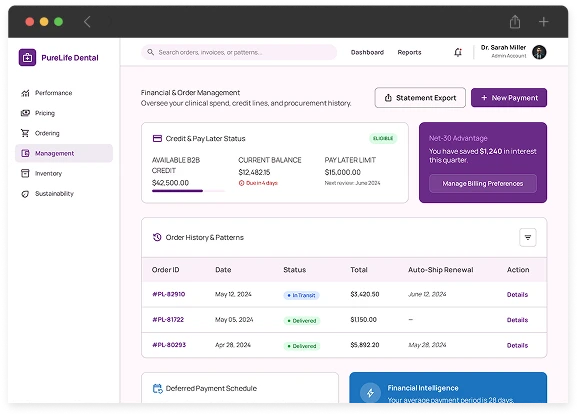Open the order history filter button
This screenshot has width=579, height=416.
coord(528,237)
